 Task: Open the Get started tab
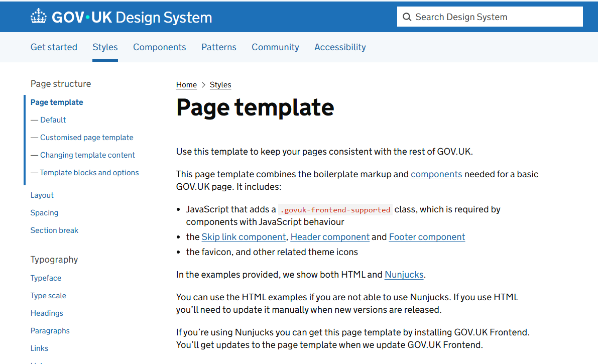[x=54, y=47]
